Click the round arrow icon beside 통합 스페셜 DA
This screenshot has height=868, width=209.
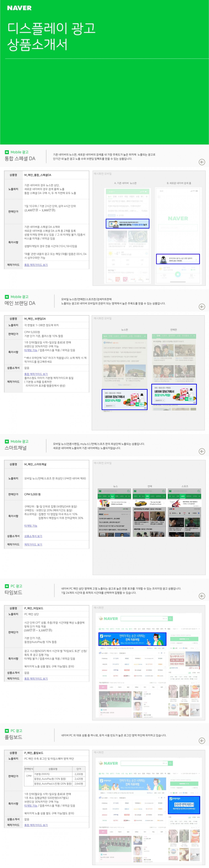[x=202, y=162]
